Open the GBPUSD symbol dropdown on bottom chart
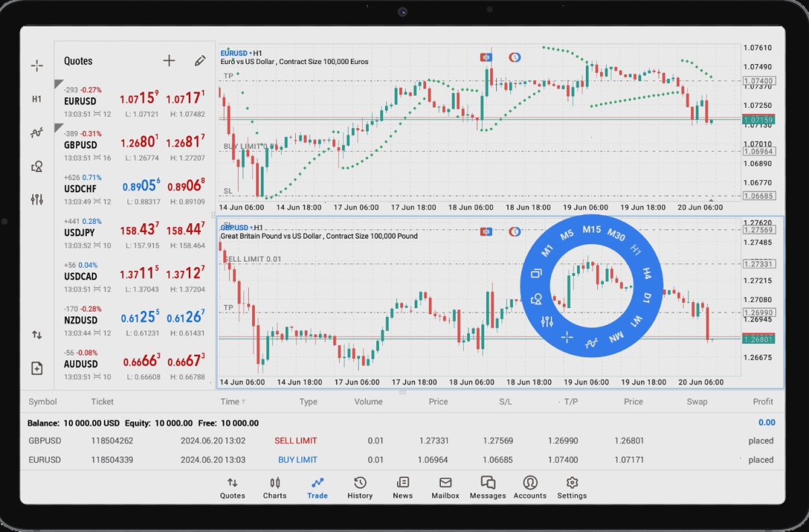The height and width of the screenshot is (532, 809). [x=236, y=227]
